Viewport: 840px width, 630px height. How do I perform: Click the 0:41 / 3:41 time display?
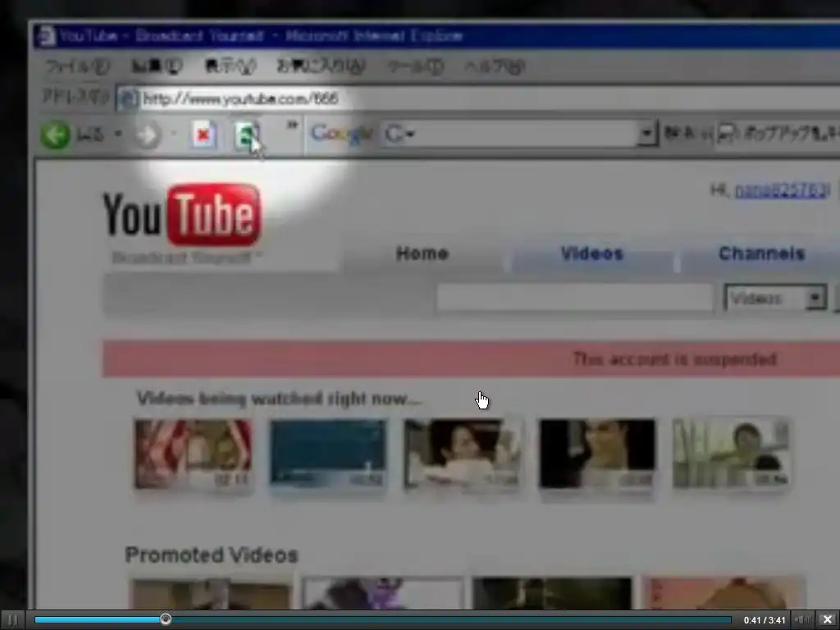[x=765, y=620]
